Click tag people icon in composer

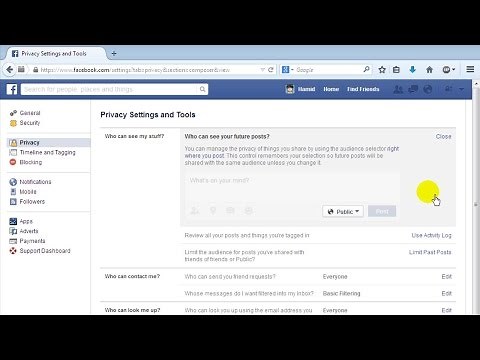[x=194, y=211]
